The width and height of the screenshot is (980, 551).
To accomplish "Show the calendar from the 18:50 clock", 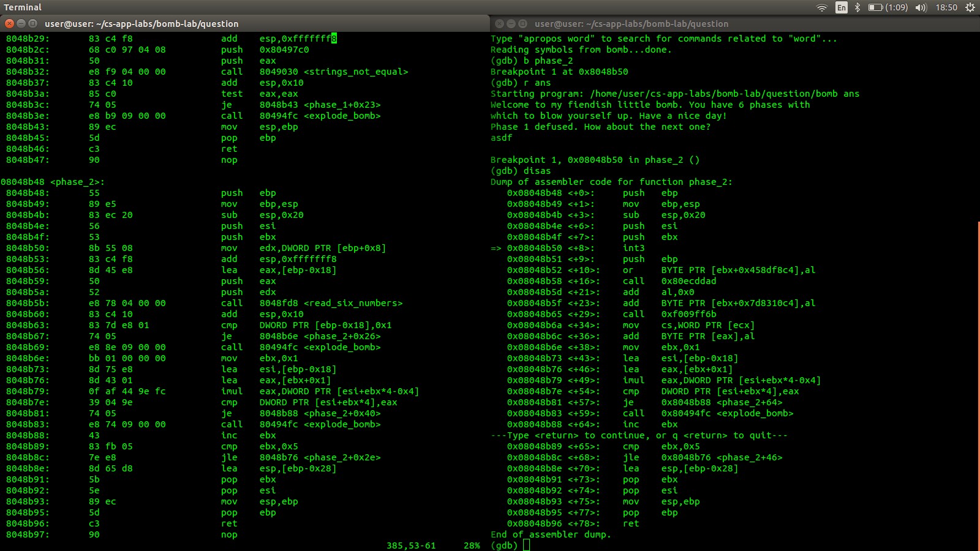I will [946, 7].
